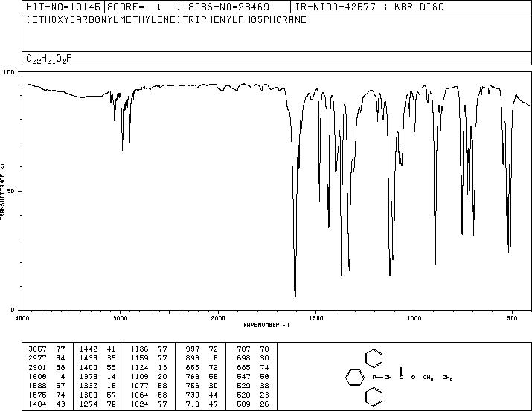This screenshot has width=532, height=411.
Task: Select peak entry 1109 in table
Action: (x=149, y=376)
